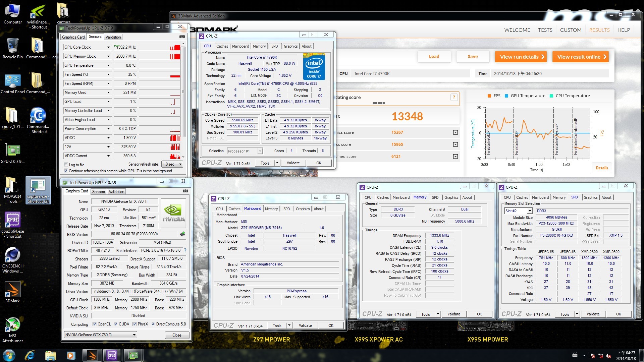Click the FPS orange legend swatch
This screenshot has width=644, height=362.
[x=489, y=96]
